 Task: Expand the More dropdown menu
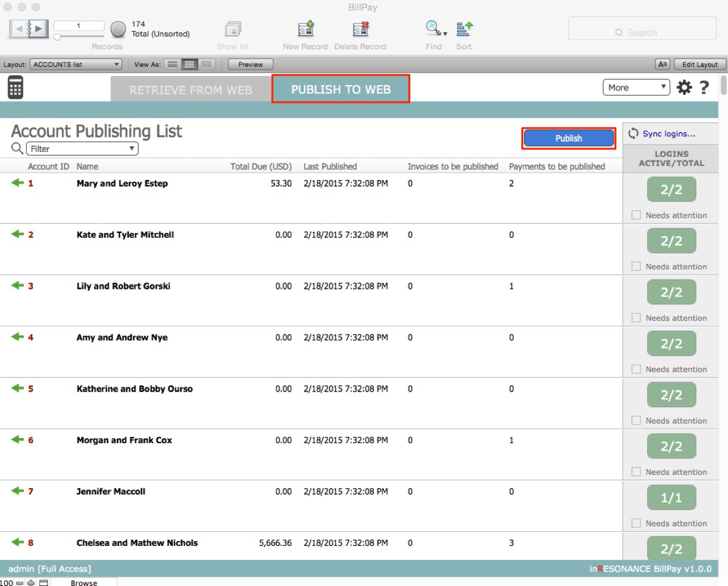click(x=636, y=88)
